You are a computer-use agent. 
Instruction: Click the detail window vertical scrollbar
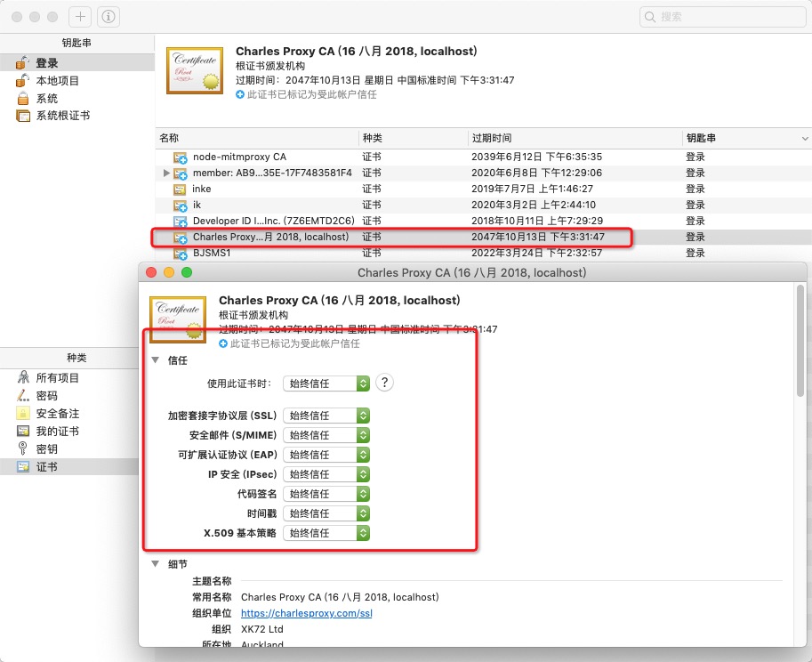pos(800,341)
